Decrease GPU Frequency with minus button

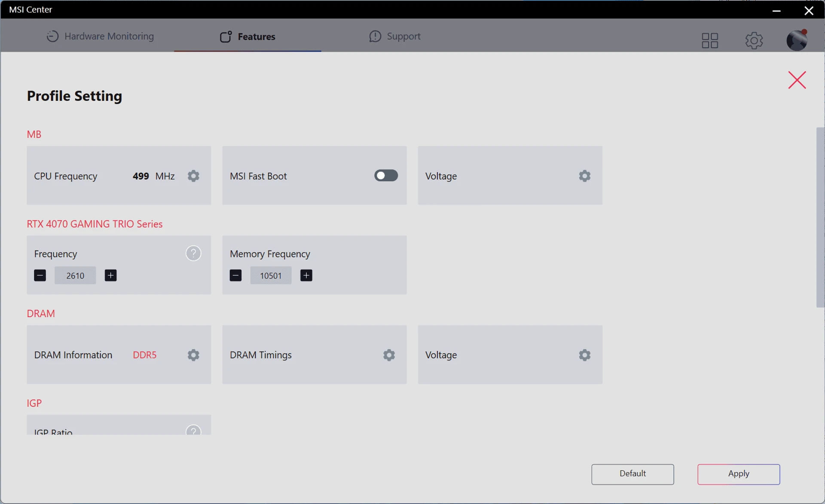click(x=40, y=275)
